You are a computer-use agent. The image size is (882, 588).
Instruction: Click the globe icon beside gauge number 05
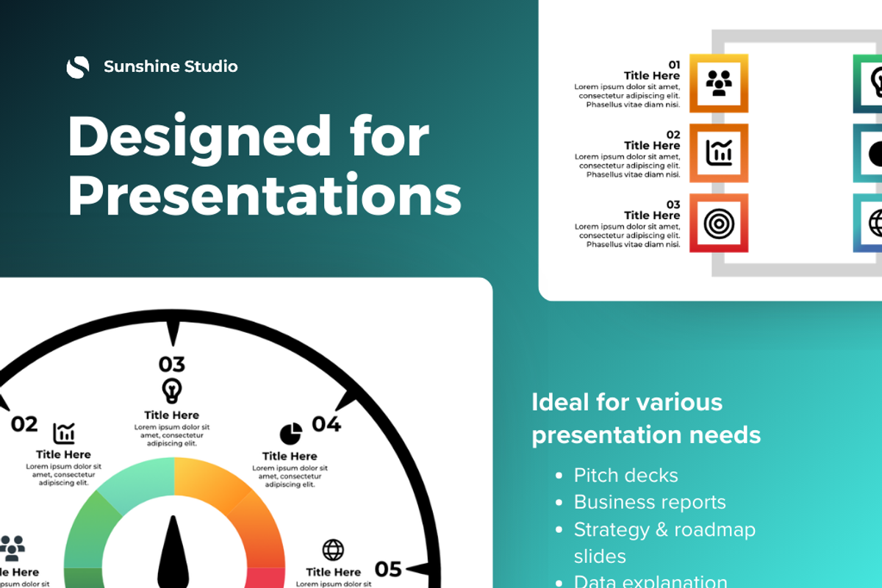coord(333,550)
